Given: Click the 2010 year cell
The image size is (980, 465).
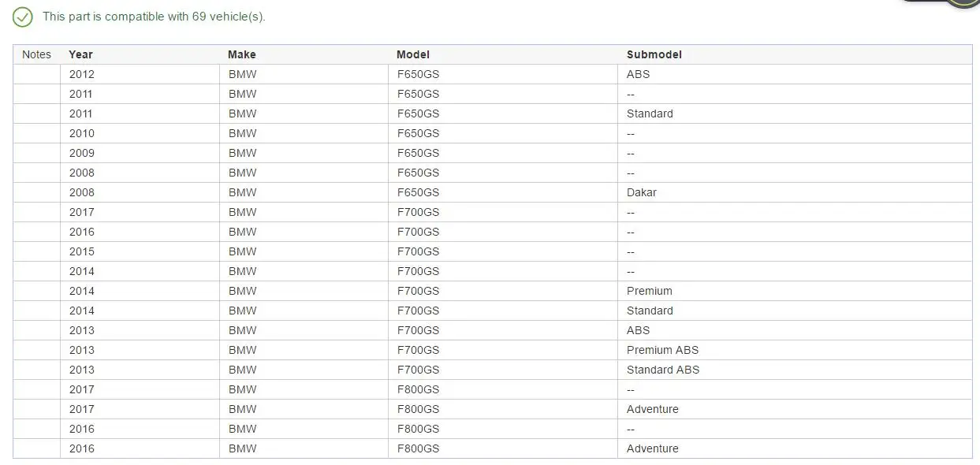Looking at the screenshot, I should (x=81, y=133).
